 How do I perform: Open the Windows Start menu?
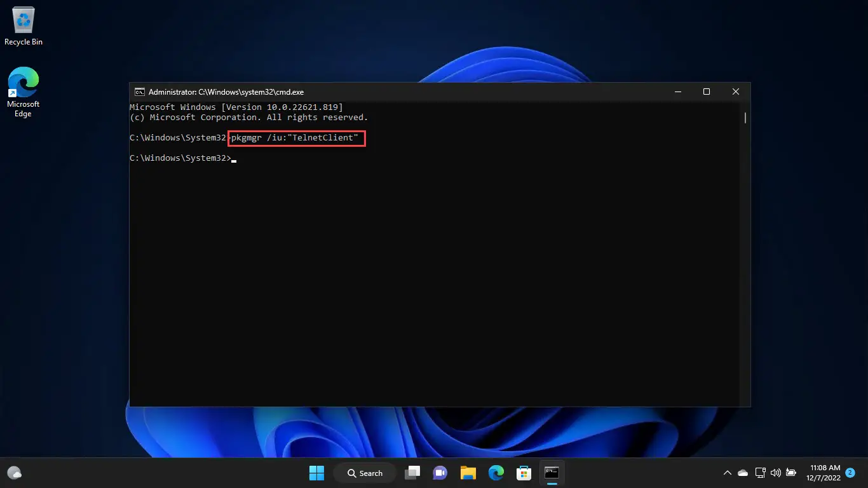click(316, 473)
